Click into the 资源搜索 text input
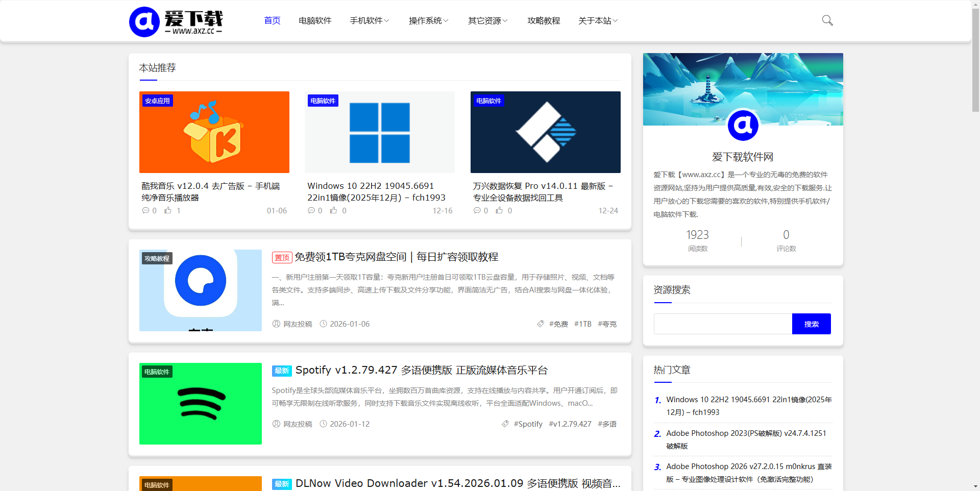The image size is (980, 491). (x=723, y=324)
